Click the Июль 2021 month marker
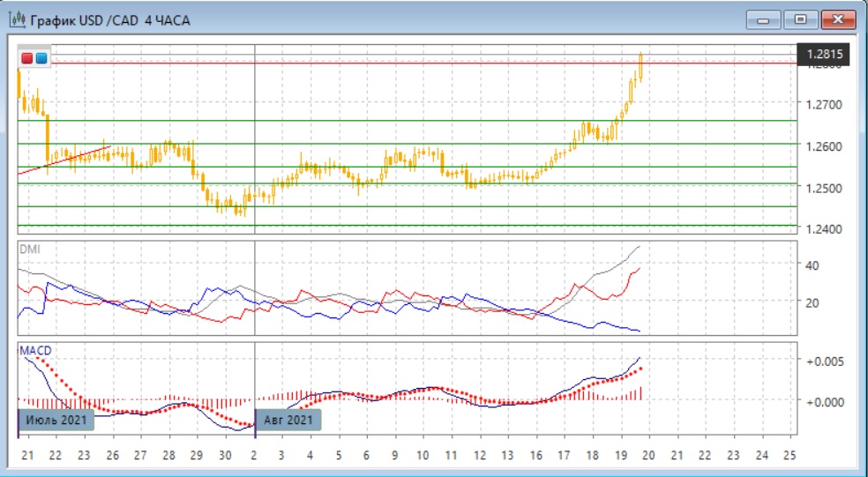 (56, 420)
